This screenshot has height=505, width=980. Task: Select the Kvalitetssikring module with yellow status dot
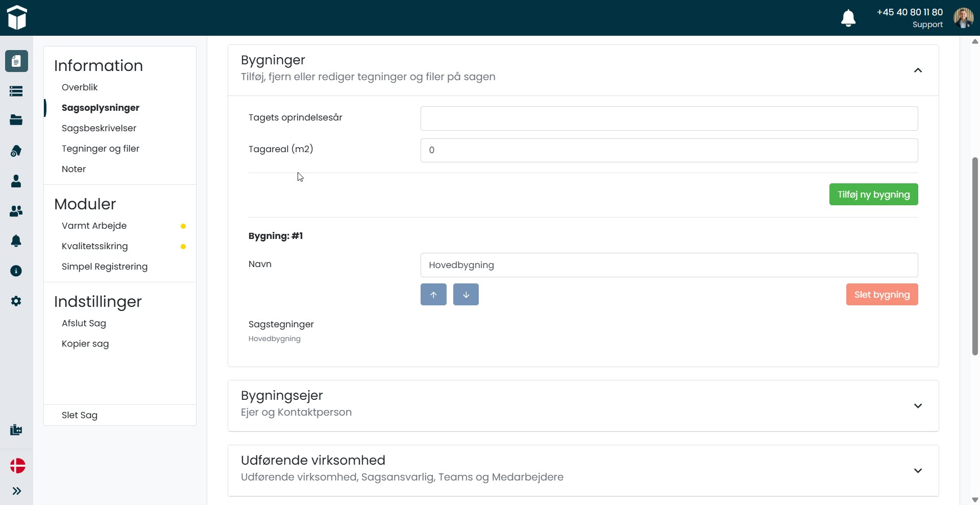tap(94, 246)
